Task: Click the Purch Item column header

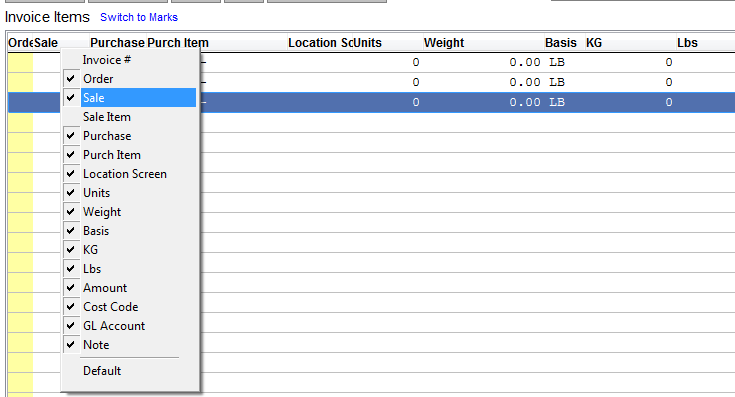Action: coord(216,43)
